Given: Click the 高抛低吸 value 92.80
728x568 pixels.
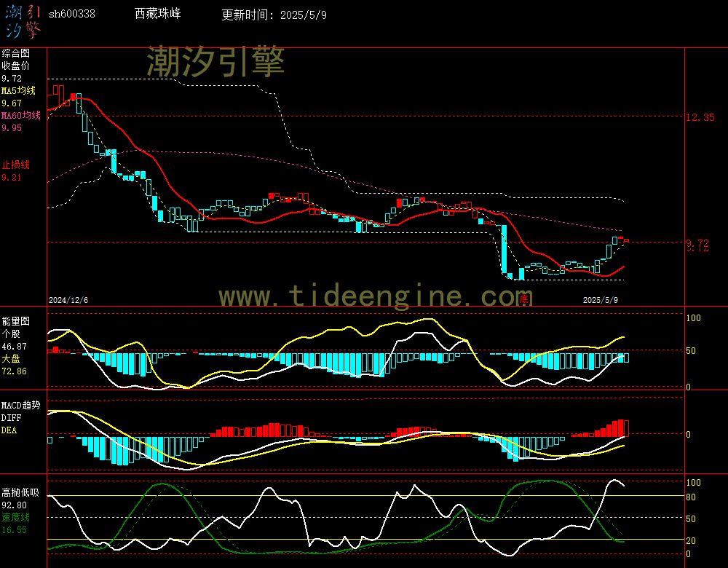Looking at the screenshot, I should click(15, 505).
